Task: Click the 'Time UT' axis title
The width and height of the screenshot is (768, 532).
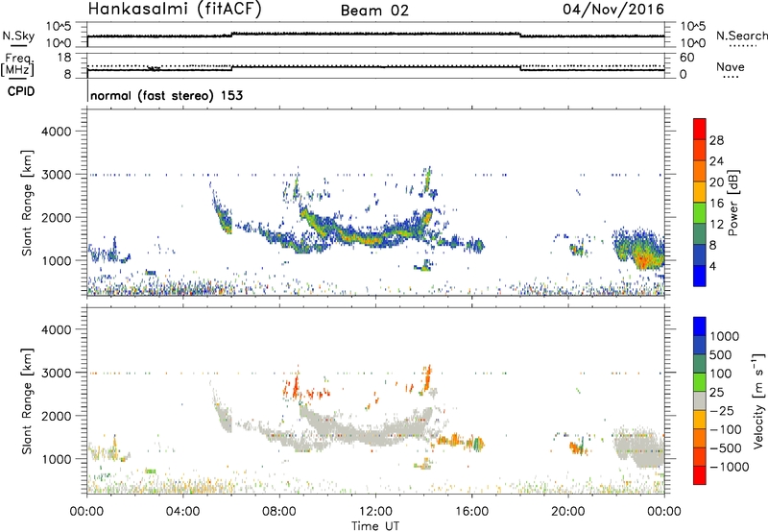Action: 375,526
